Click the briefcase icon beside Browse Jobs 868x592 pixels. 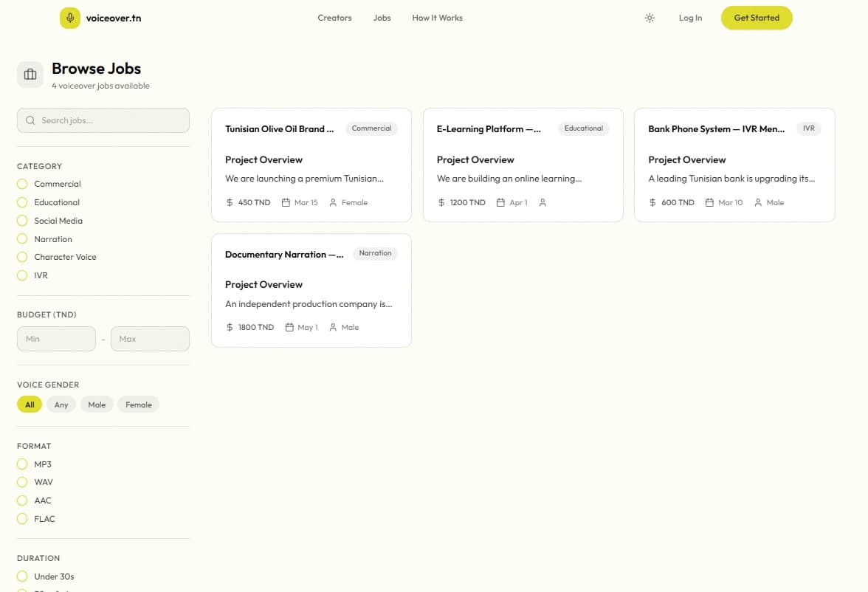click(x=30, y=75)
